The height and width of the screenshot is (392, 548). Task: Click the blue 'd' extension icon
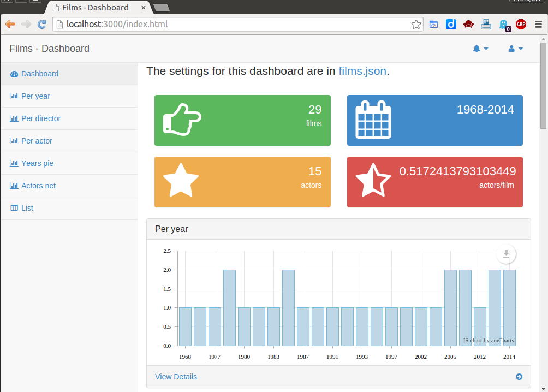tap(451, 24)
